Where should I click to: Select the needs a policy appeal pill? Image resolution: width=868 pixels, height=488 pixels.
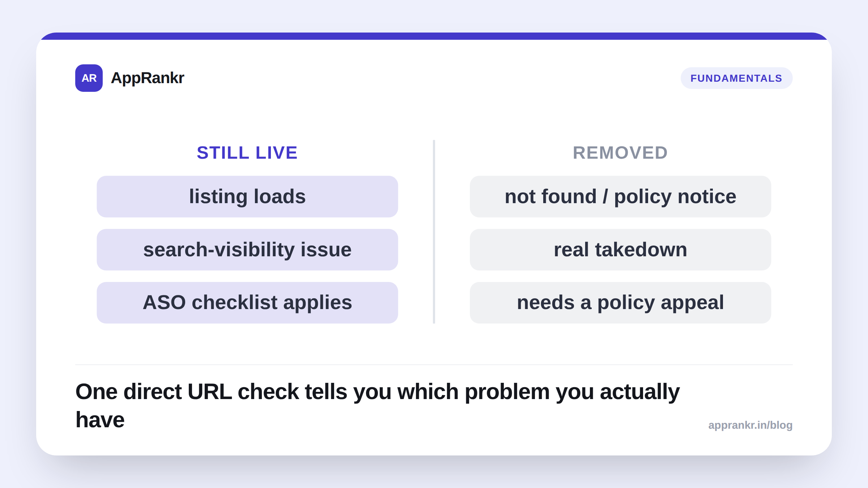pyautogui.click(x=621, y=303)
